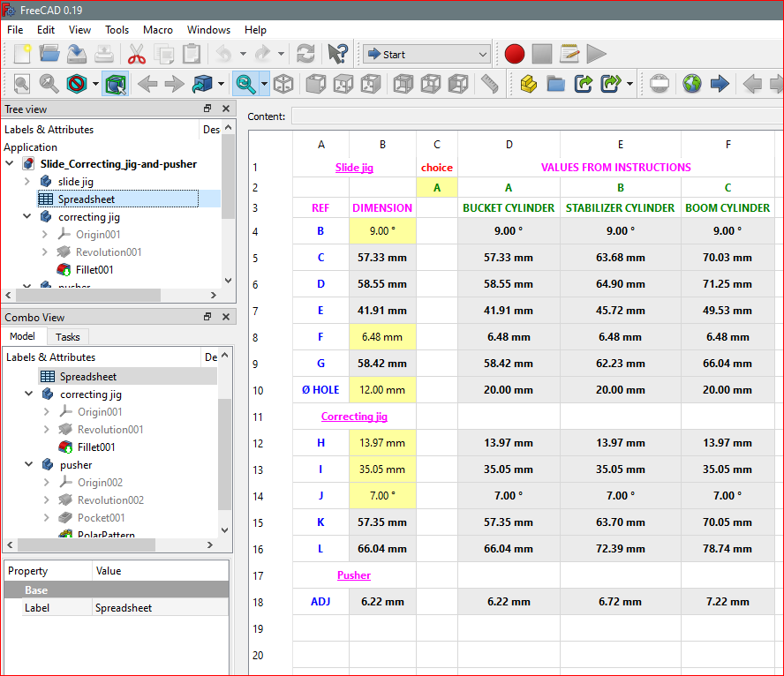The width and height of the screenshot is (784, 676).
Task: Click the Open file folder icon
Action: (49, 54)
